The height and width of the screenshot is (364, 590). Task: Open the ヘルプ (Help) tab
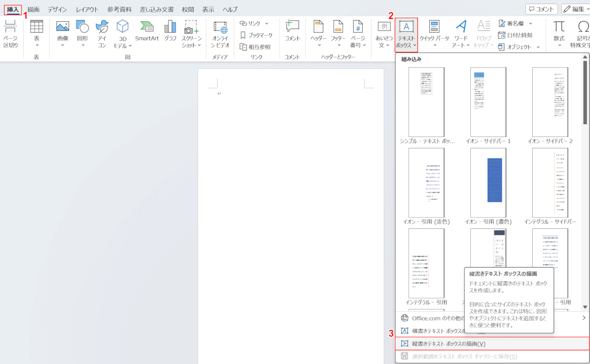coord(230,9)
